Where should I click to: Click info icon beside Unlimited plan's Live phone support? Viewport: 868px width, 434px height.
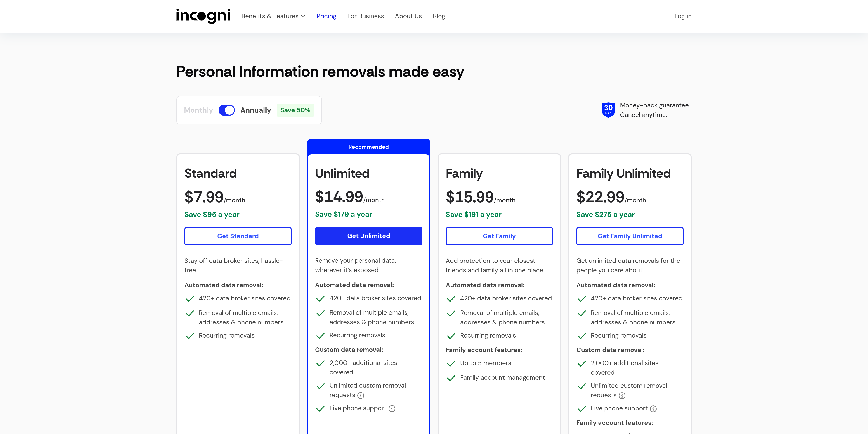point(392,408)
